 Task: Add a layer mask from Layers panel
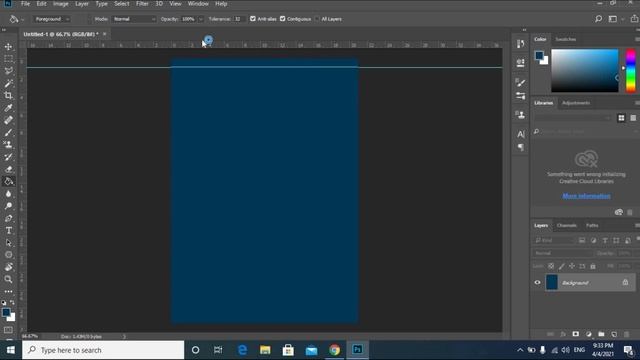click(x=576, y=334)
